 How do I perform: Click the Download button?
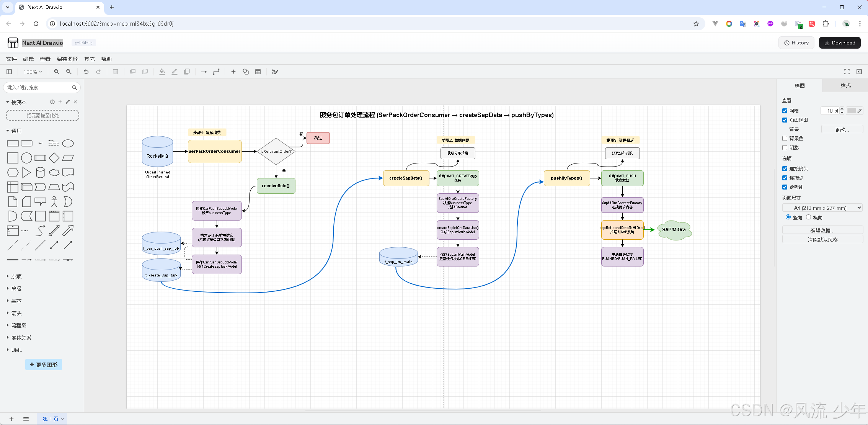[840, 43]
